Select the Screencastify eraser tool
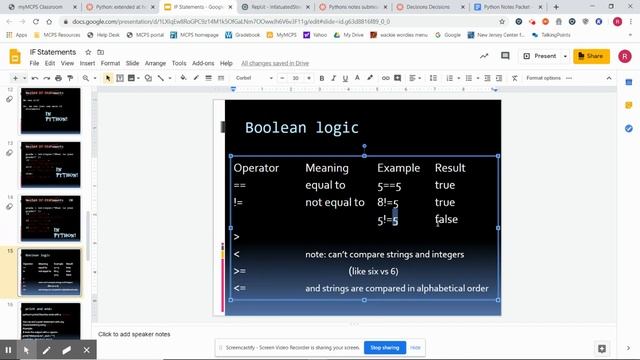The height and width of the screenshot is (360, 640). (67, 350)
